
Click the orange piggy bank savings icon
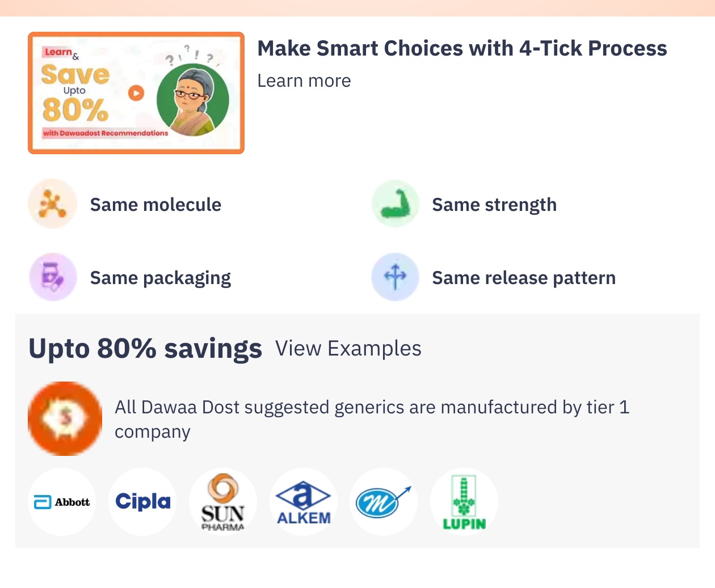coord(65,418)
